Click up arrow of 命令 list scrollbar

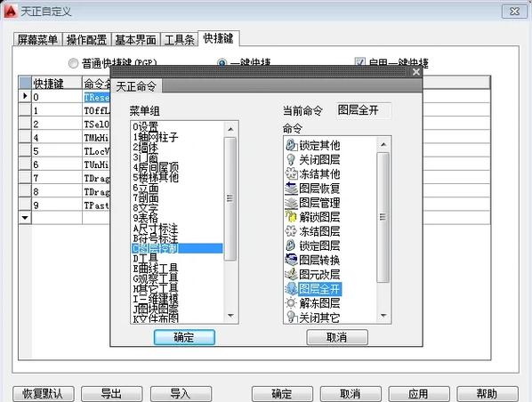pos(383,144)
